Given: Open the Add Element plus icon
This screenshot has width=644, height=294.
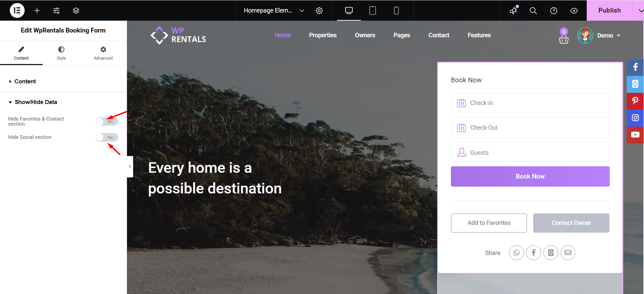Looking at the screenshot, I should 37,10.
